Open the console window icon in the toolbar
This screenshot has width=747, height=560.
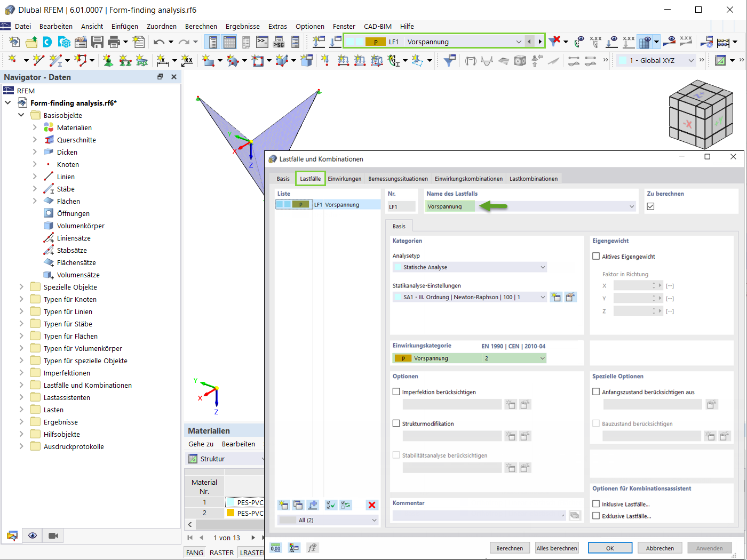(x=262, y=42)
